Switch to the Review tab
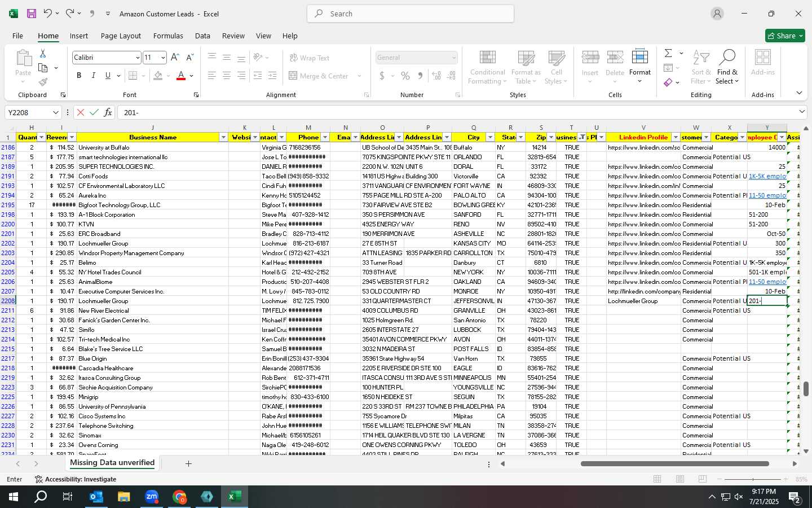 coord(233,36)
